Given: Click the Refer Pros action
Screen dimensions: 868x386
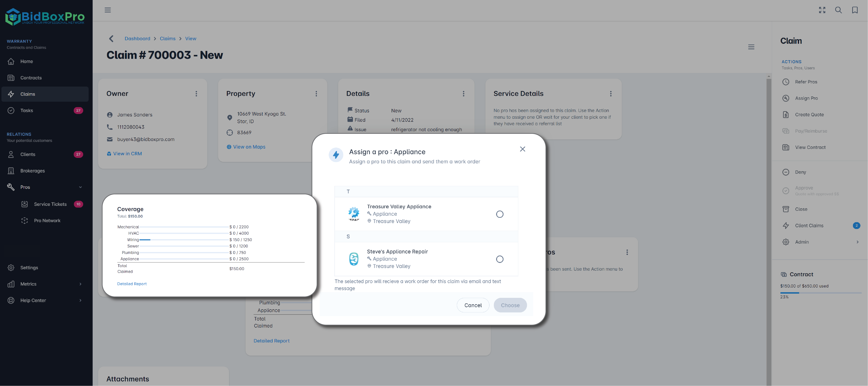Looking at the screenshot, I should (x=806, y=82).
